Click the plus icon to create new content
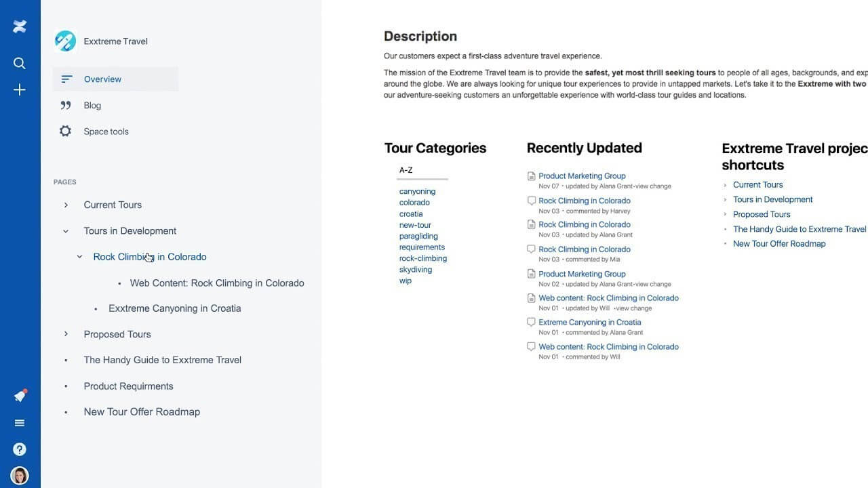The width and height of the screenshot is (868, 488). pyautogui.click(x=20, y=89)
